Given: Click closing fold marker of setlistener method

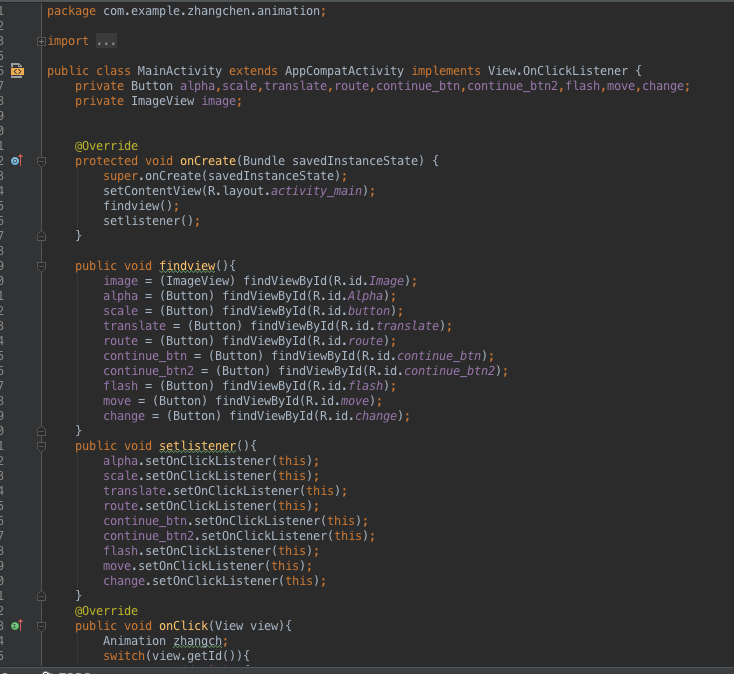Looking at the screenshot, I should 41,595.
